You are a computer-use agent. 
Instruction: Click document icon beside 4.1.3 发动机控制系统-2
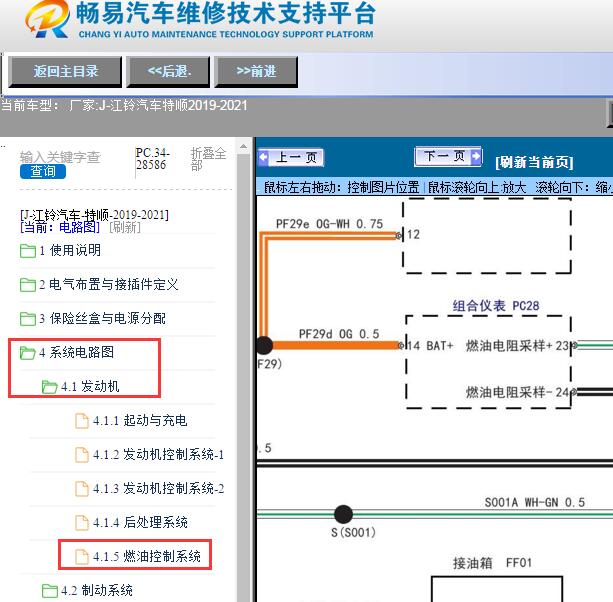[82, 489]
